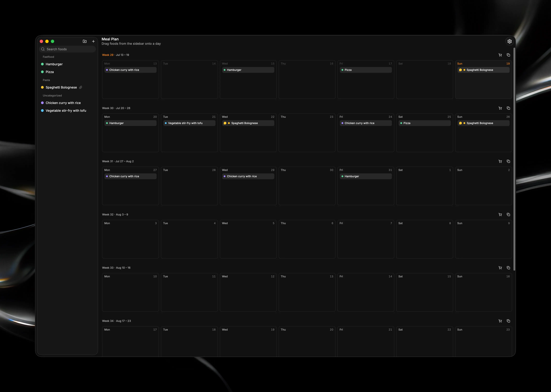
Task: Open shopping cart for Week 32
Action: click(500, 215)
